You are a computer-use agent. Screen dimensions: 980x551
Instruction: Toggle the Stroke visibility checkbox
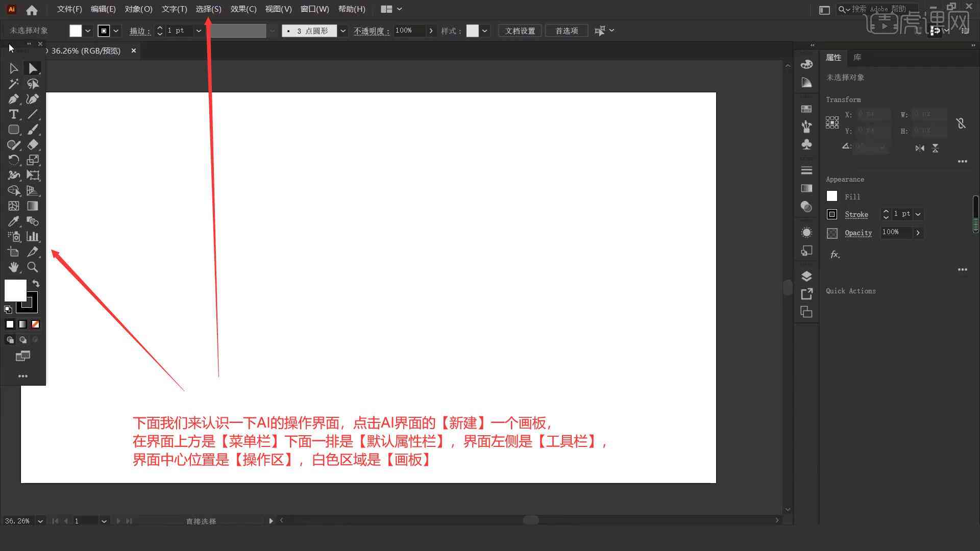pos(832,214)
